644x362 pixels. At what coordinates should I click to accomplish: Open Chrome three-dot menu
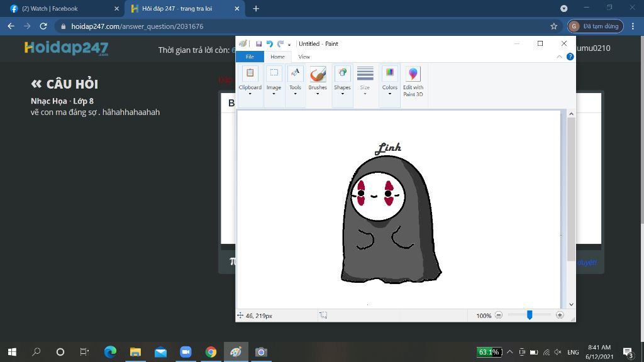click(633, 26)
